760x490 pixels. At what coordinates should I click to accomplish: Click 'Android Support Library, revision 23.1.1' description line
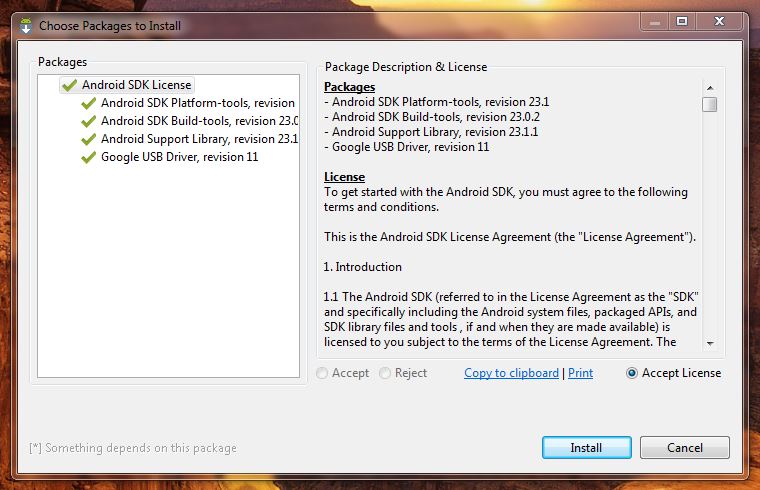pos(431,132)
